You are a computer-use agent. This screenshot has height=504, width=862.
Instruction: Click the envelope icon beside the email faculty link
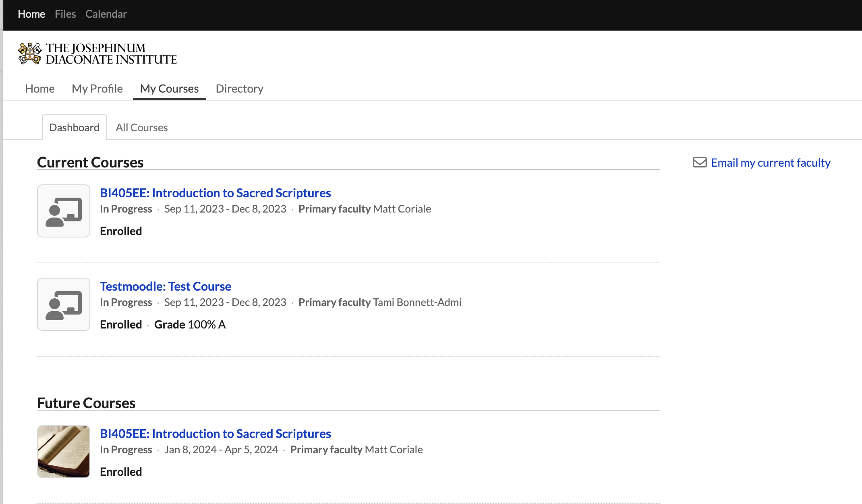pos(700,162)
